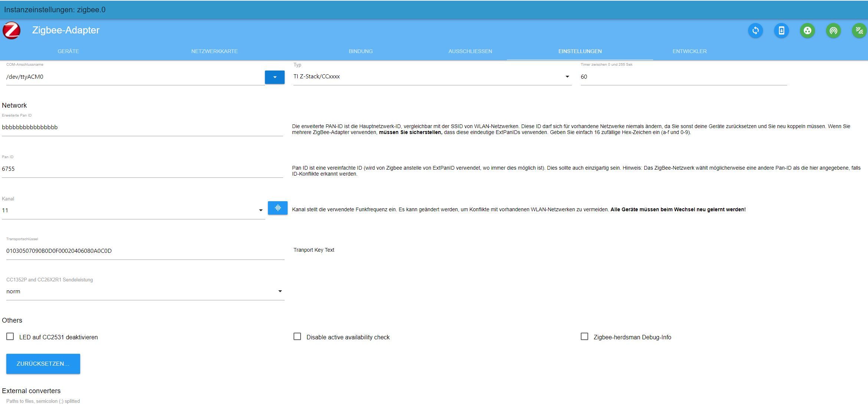Image resolution: width=868 pixels, height=408 pixels.
Task: Check Disable active availability check
Action: [297, 336]
